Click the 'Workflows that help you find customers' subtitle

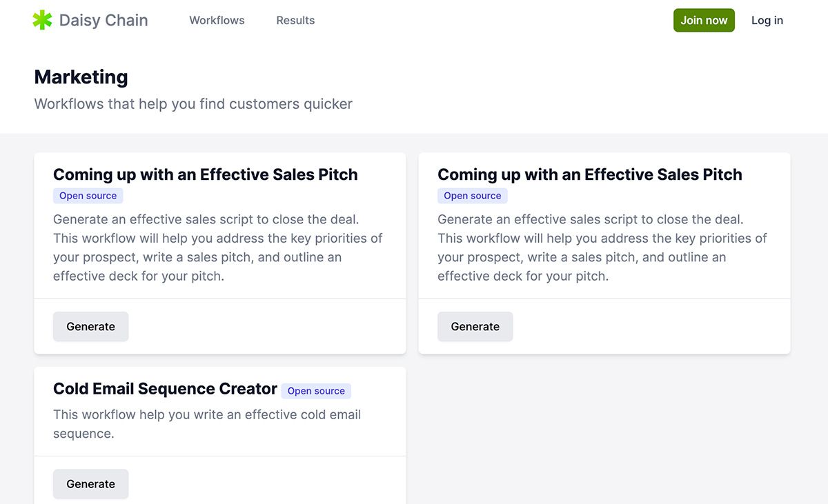coord(193,104)
